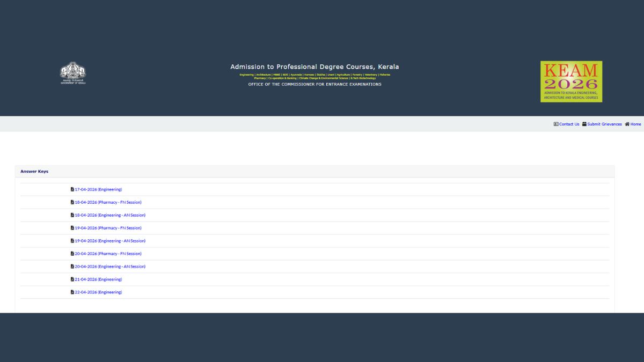Click the Home house icon
Viewport: 644px width, 362px height.
point(627,124)
